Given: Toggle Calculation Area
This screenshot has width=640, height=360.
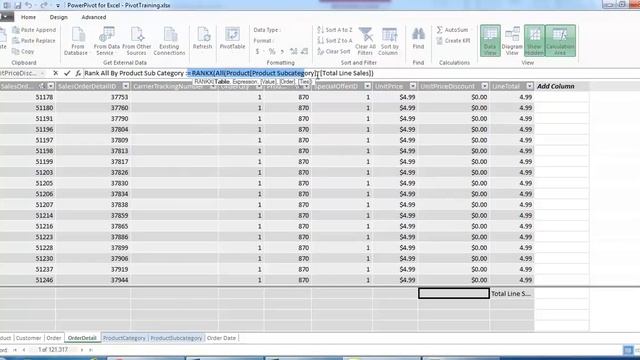Looking at the screenshot, I should pyautogui.click(x=560, y=40).
